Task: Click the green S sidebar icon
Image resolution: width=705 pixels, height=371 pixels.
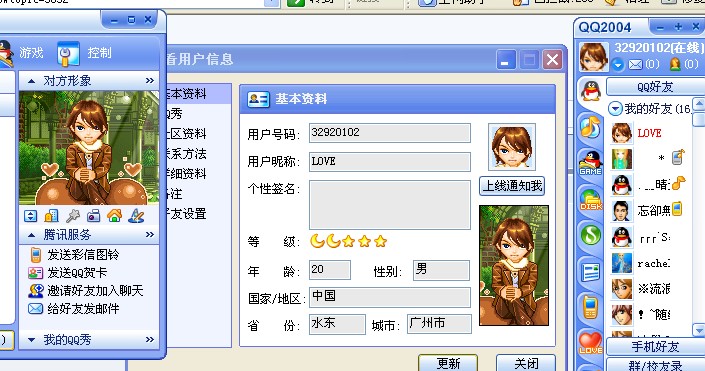Action: point(590,235)
